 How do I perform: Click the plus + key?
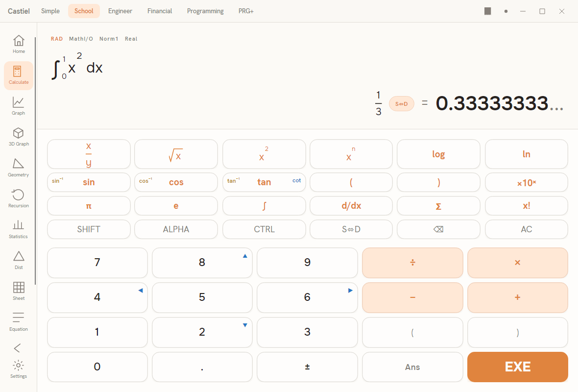point(518,297)
